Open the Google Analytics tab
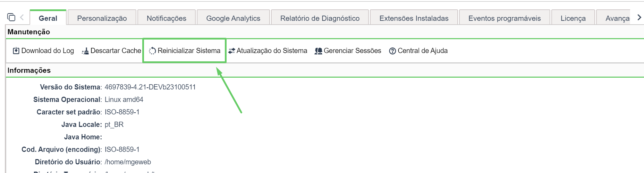The height and width of the screenshot is (173, 644). 233,18
